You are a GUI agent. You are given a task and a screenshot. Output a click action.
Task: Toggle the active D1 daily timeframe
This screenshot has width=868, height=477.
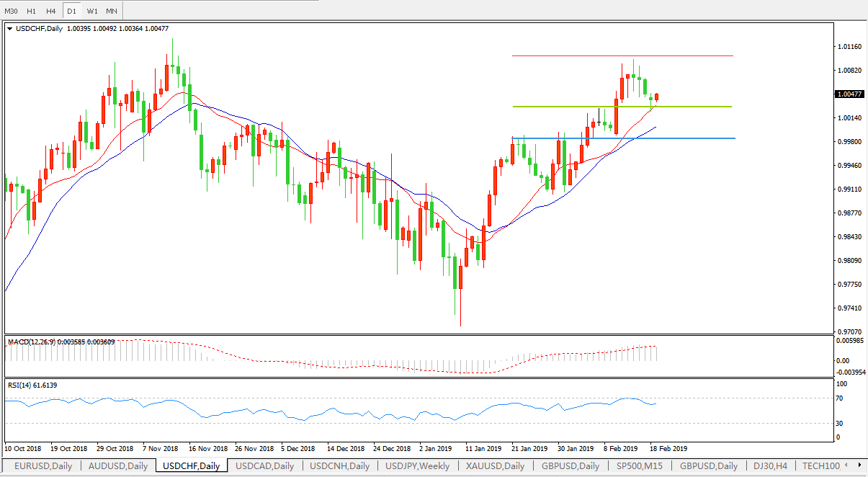pos(71,11)
